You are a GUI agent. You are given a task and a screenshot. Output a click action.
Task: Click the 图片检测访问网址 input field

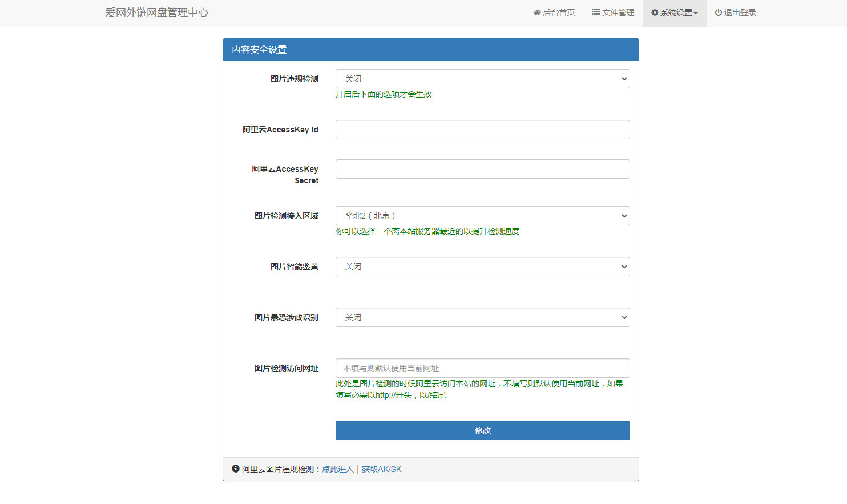coord(482,368)
